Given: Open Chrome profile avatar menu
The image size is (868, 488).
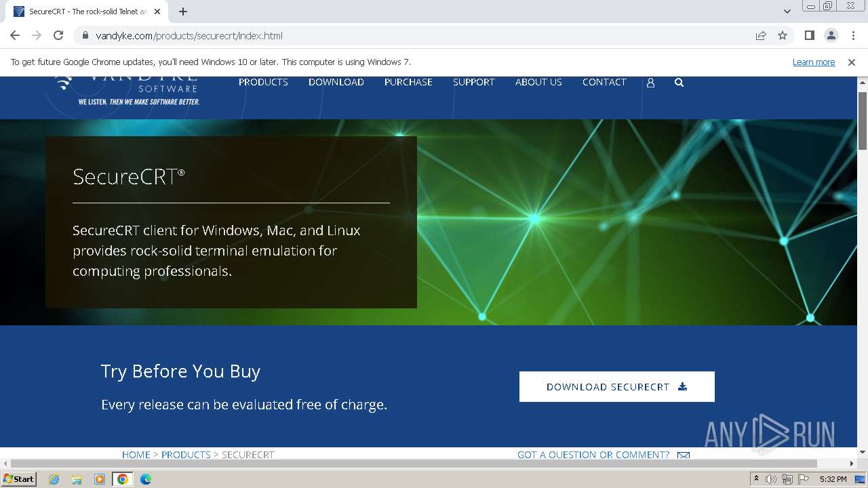Looking at the screenshot, I should (x=831, y=35).
